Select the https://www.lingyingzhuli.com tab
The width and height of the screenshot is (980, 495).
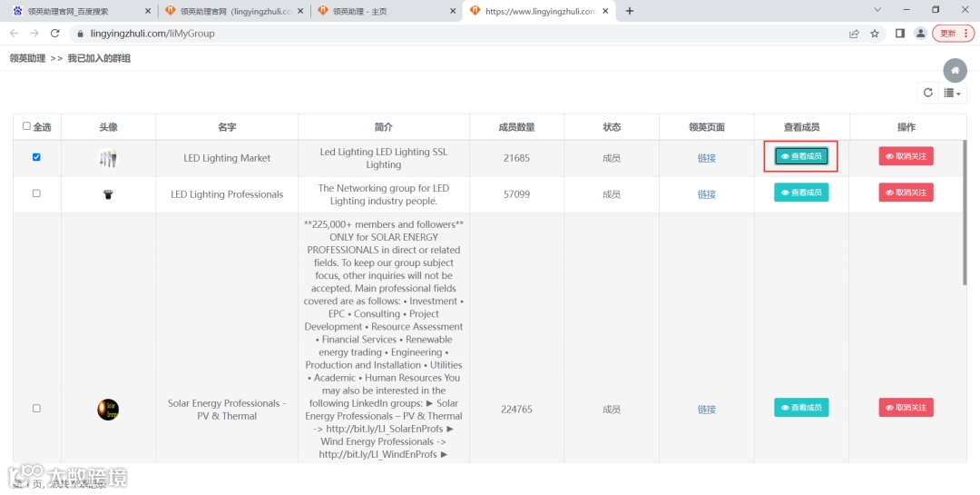539,11
